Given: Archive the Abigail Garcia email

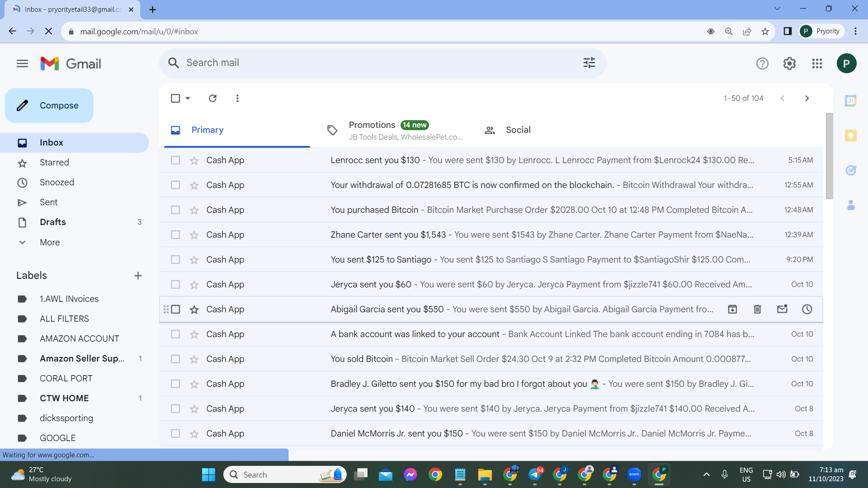Looking at the screenshot, I should tap(732, 309).
